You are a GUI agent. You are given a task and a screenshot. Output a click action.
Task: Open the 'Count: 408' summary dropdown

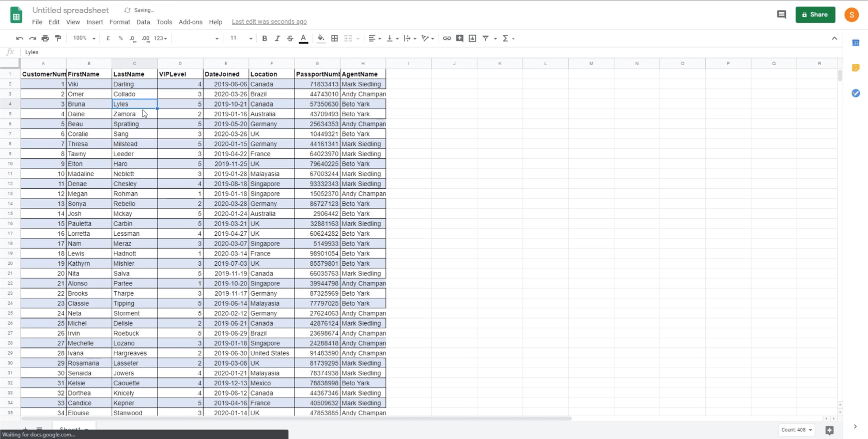click(797, 430)
